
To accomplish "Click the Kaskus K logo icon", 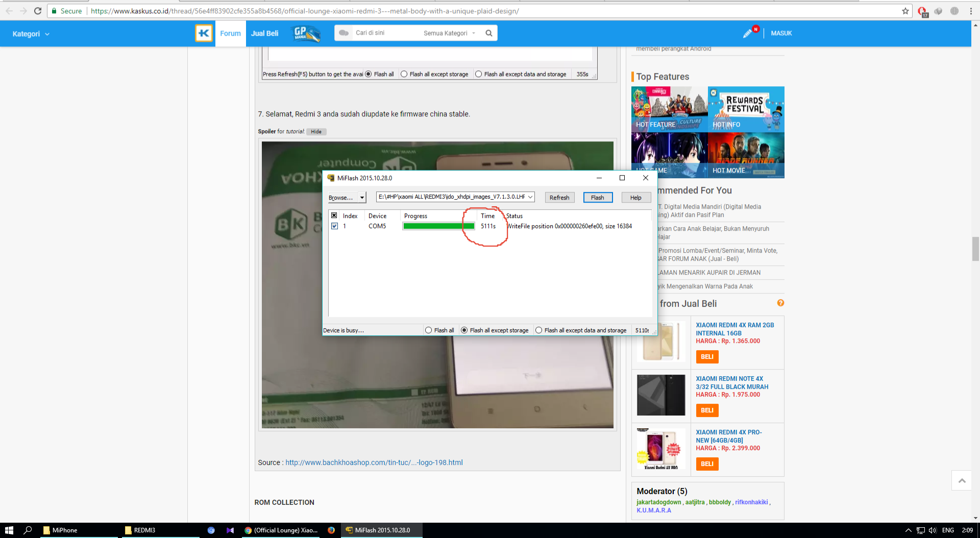I will pyautogui.click(x=204, y=33).
